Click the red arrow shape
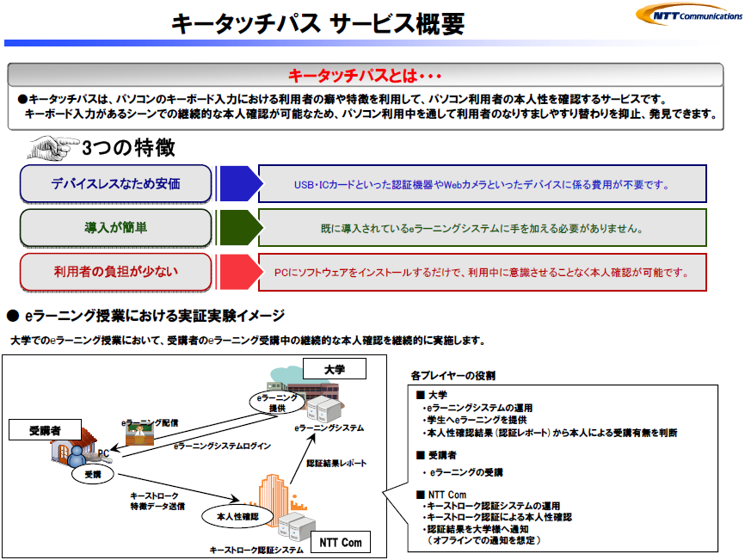The height and width of the screenshot is (560, 745). [242, 272]
